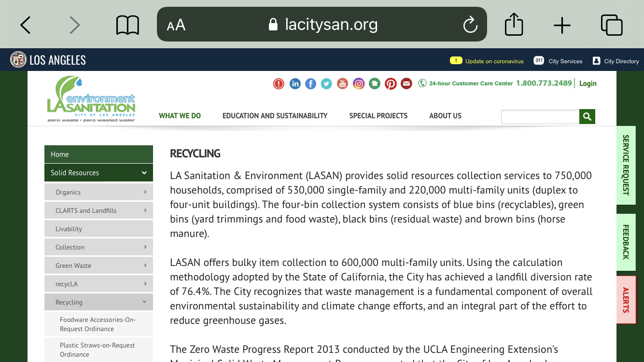Tap the lacitysan.org address bar

click(x=322, y=24)
